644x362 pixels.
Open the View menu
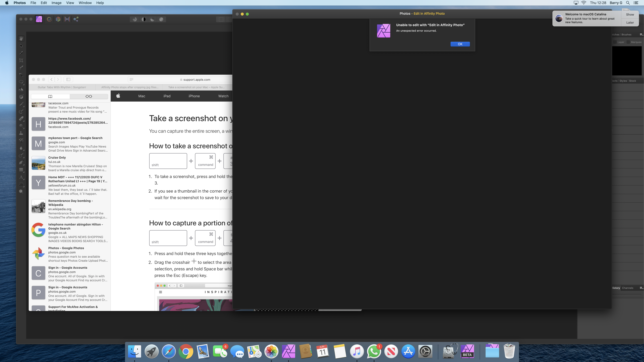[x=70, y=3]
